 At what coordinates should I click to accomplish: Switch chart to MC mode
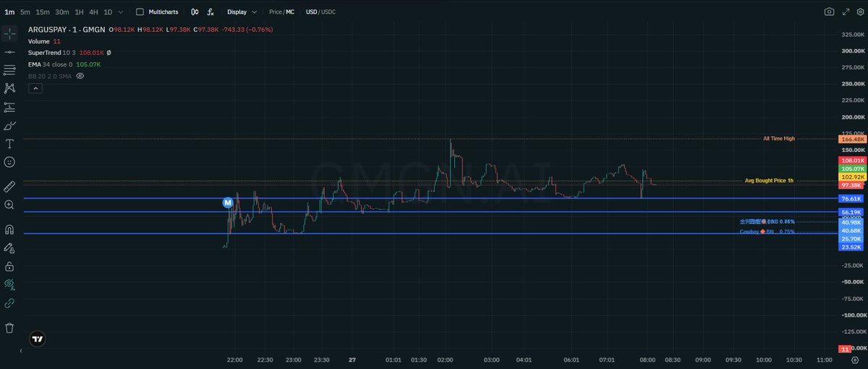pyautogui.click(x=290, y=12)
